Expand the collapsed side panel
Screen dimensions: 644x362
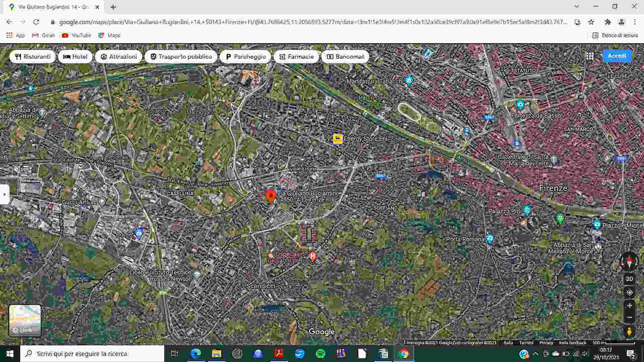coord(4,194)
